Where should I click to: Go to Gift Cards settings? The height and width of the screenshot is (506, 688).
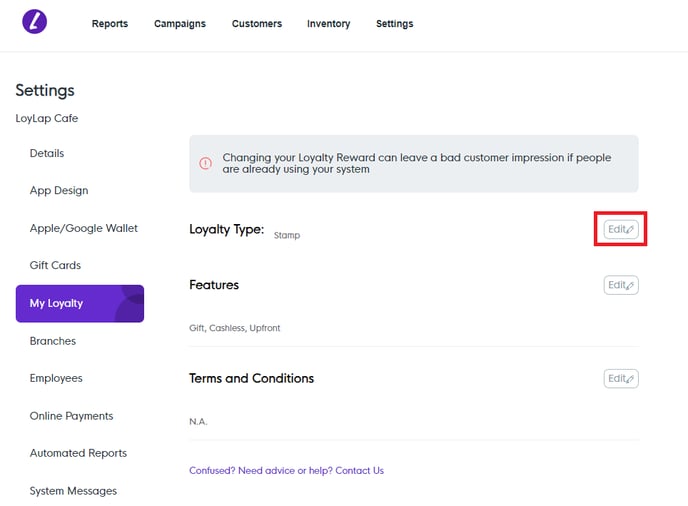pyautogui.click(x=55, y=266)
